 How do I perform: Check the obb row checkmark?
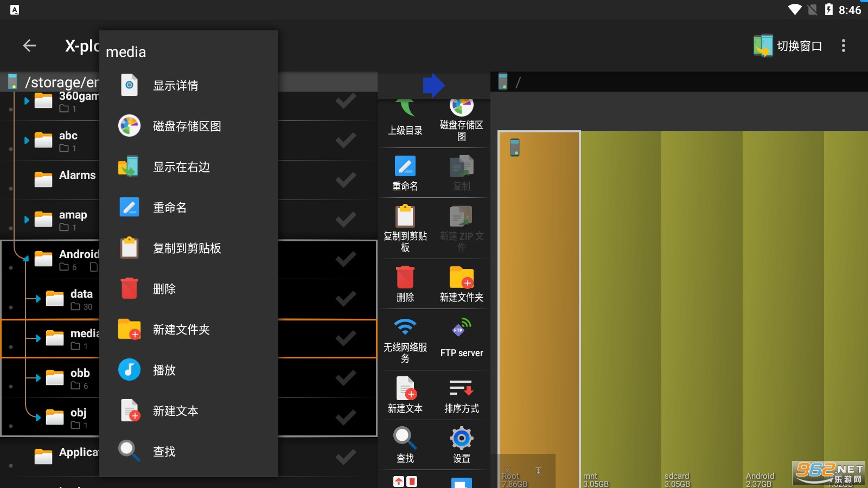[x=346, y=378]
